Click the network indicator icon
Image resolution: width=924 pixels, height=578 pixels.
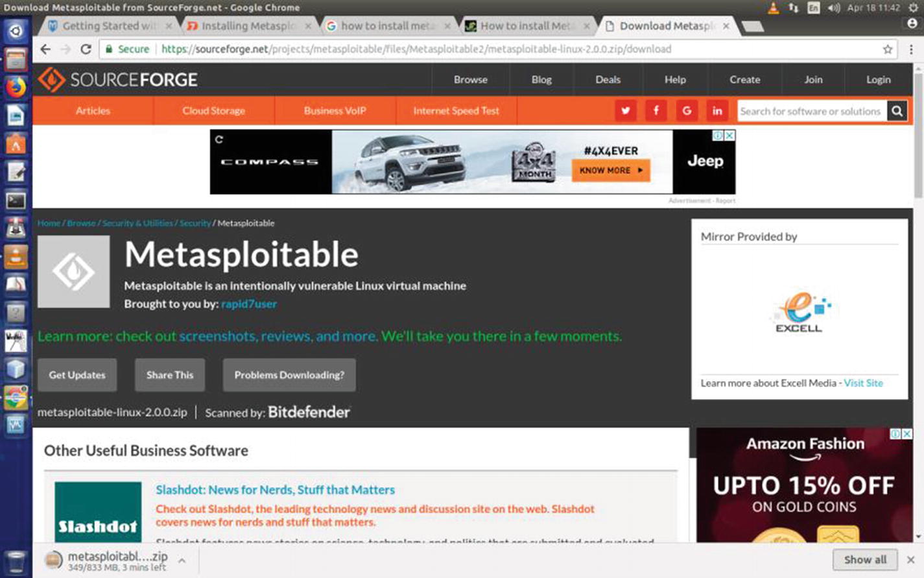pyautogui.click(x=794, y=8)
